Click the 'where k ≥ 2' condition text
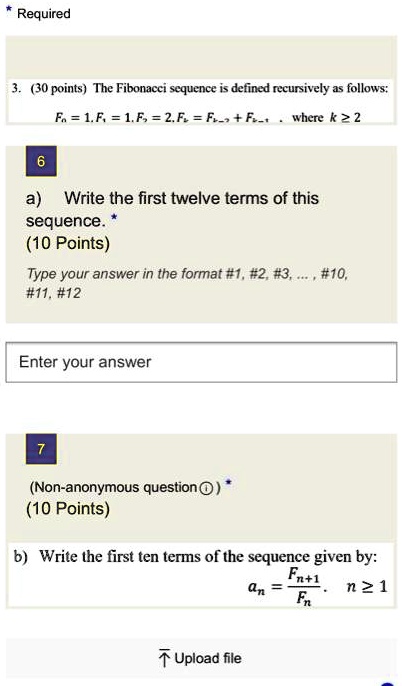402x686 pixels. pos(326,117)
